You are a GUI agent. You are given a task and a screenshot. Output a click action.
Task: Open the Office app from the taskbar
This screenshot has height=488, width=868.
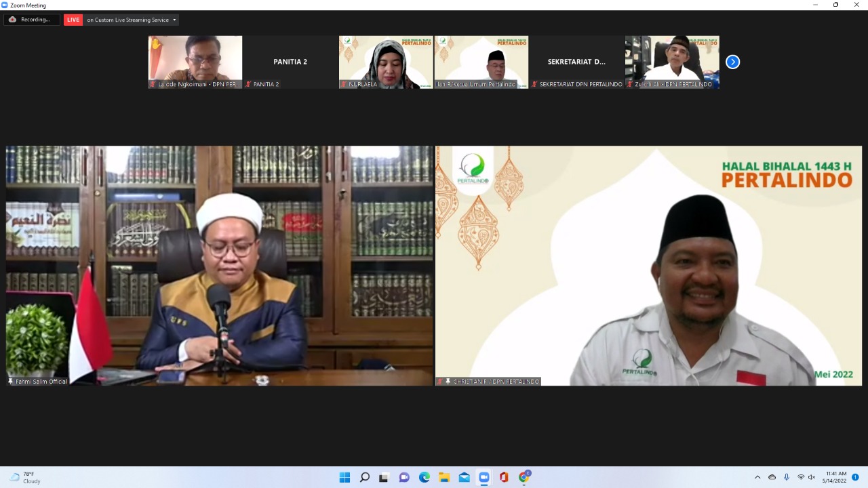503,477
